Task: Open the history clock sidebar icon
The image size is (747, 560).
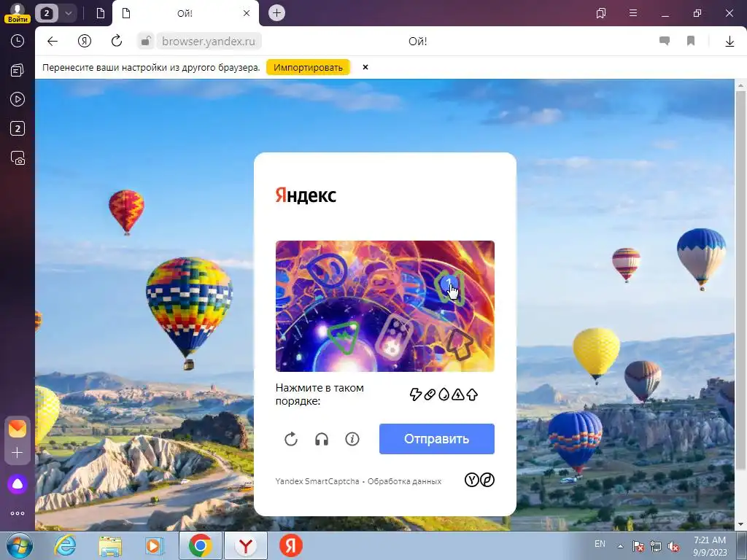Action: [x=18, y=41]
